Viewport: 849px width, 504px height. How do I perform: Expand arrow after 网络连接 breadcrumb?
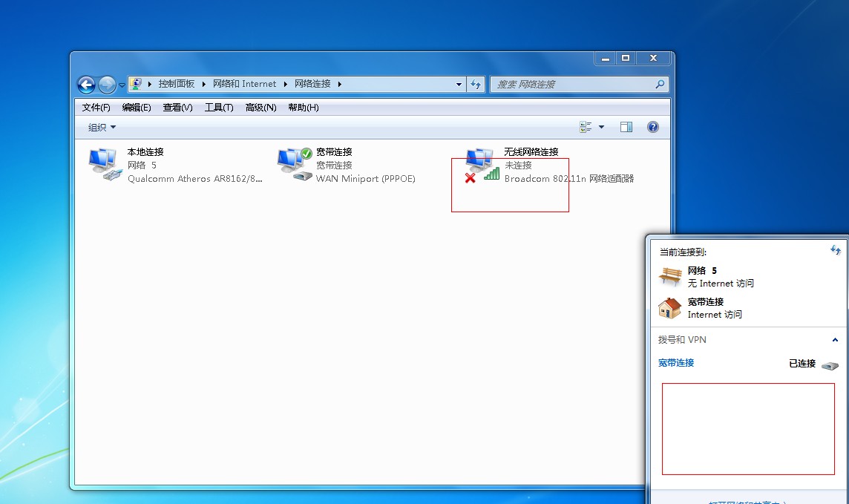coord(339,84)
